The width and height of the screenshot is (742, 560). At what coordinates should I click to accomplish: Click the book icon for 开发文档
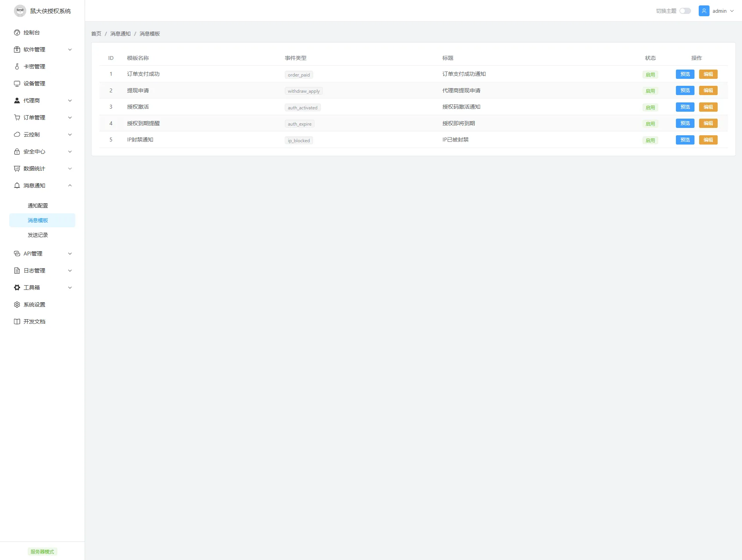tap(17, 322)
